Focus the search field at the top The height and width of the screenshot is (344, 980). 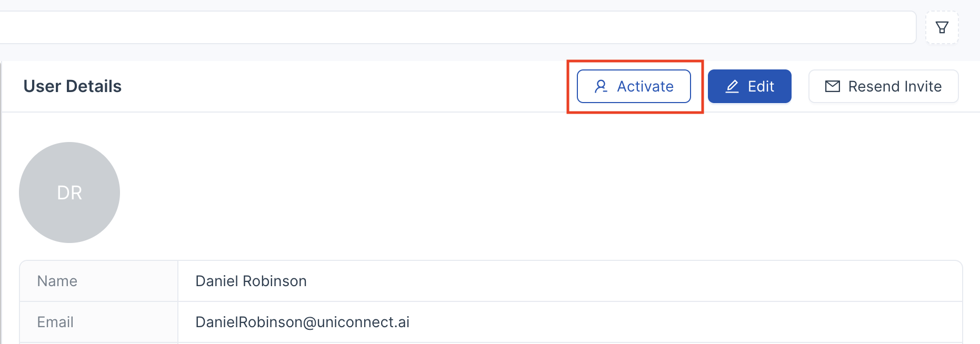[x=453, y=27]
